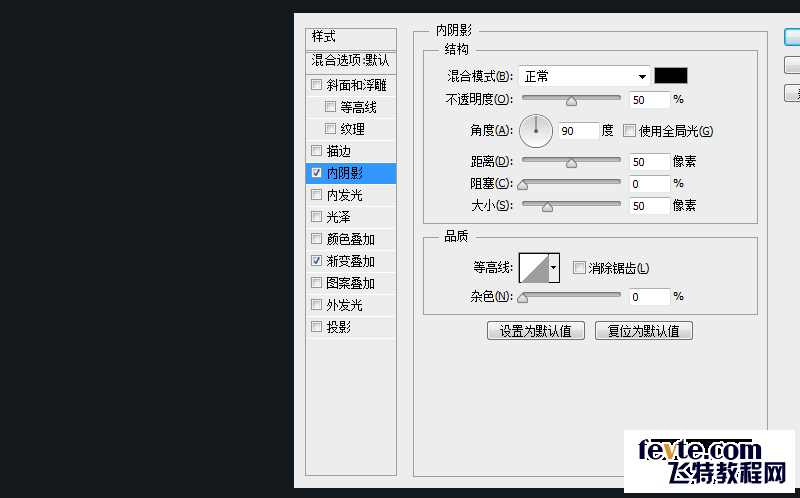The width and height of the screenshot is (800, 498).
Task: Expand the 等高线 contour picker arrow
Action: pyautogui.click(x=554, y=267)
